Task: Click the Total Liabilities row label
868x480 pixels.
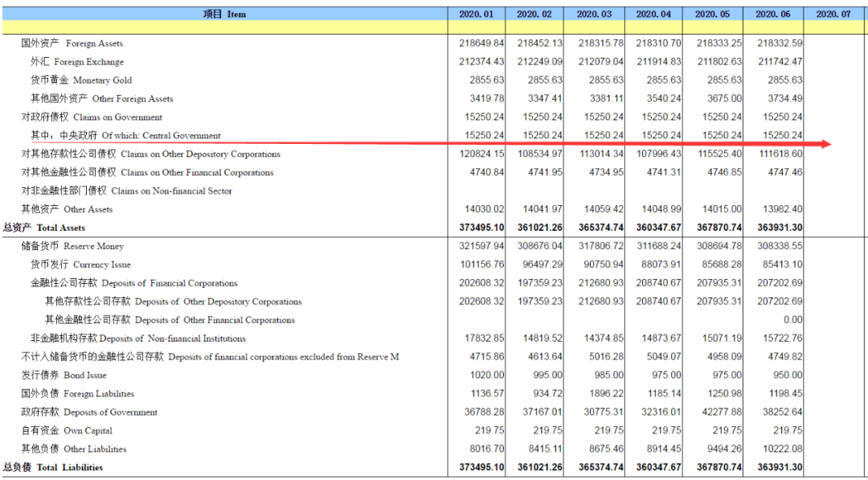Action: pos(53,467)
